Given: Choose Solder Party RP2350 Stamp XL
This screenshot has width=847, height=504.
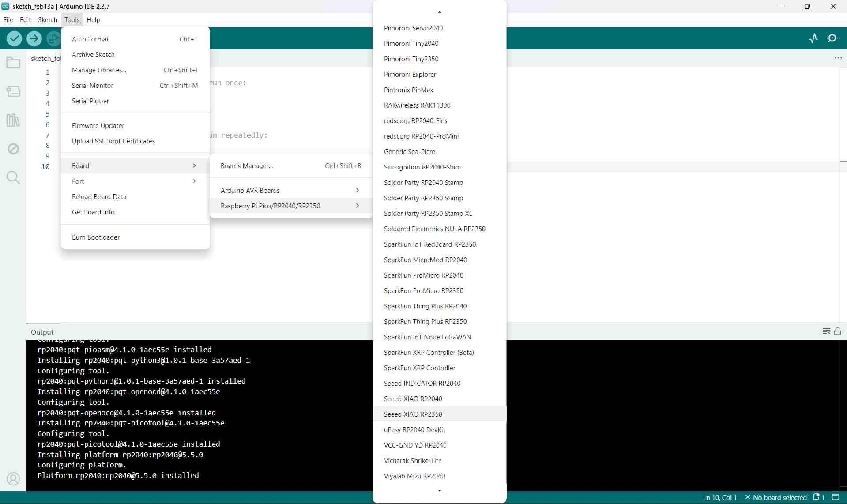Looking at the screenshot, I should click(x=440, y=213).
